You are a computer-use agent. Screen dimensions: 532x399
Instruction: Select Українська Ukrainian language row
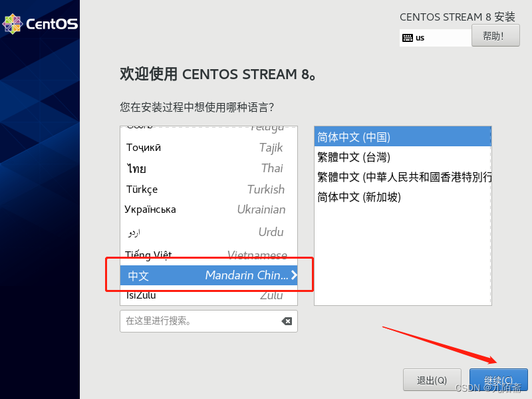point(209,209)
